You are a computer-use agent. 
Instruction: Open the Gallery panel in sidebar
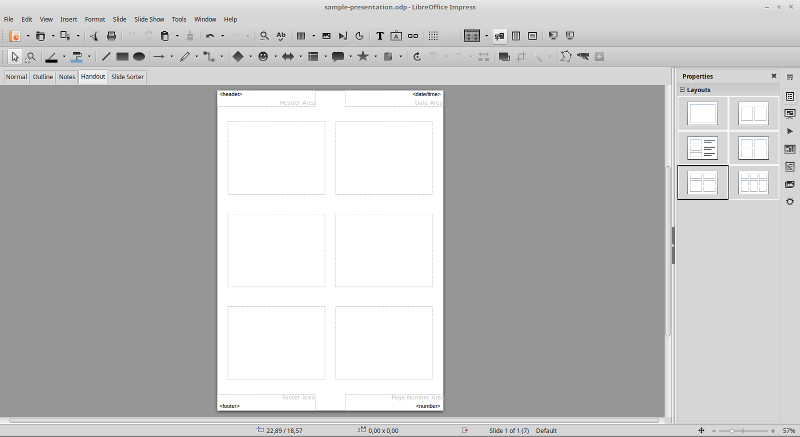tap(790, 184)
